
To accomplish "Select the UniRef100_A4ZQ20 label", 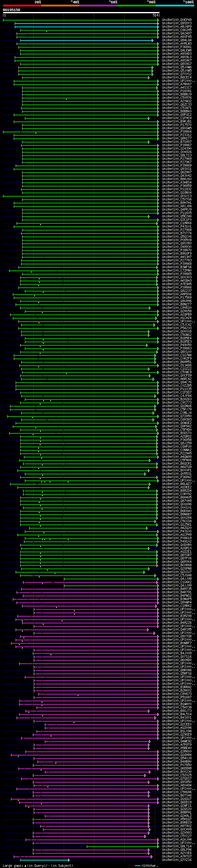I will tap(177, 528).
